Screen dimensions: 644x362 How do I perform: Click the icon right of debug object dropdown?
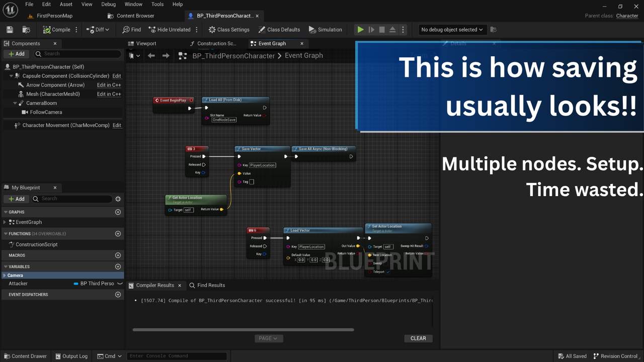(x=493, y=30)
